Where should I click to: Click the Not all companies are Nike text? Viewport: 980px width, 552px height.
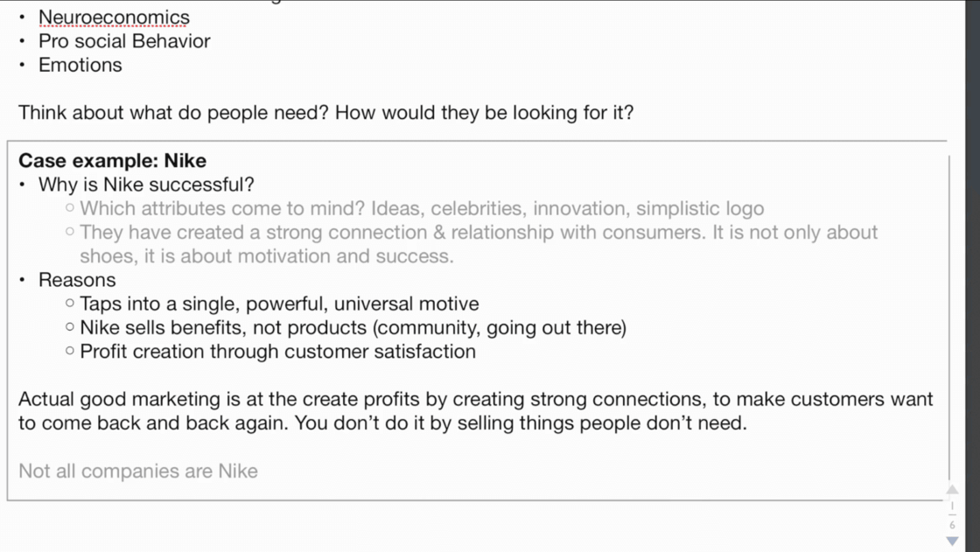point(138,471)
